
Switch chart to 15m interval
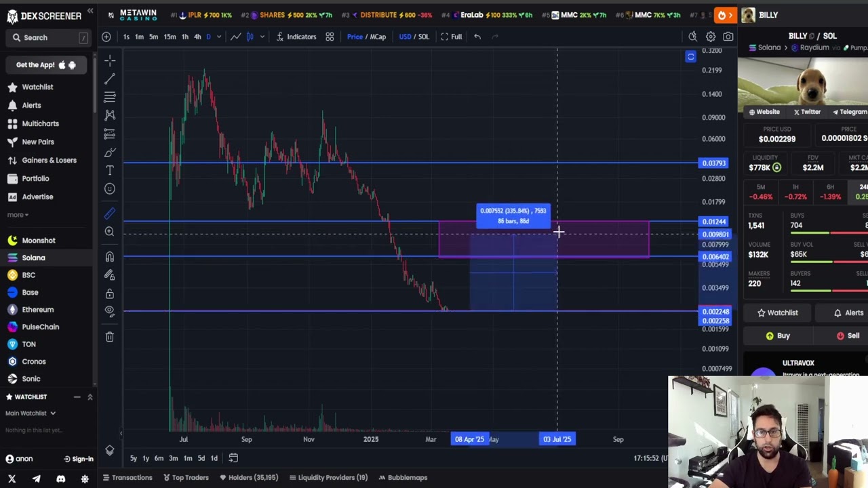pyautogui.click(x=170, y=37)
